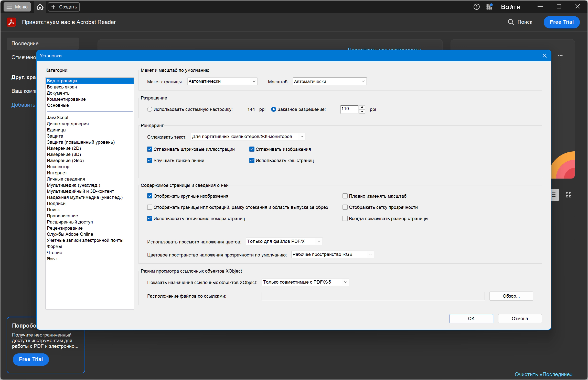
Task: Select Основные category
Action: [x=90, y=105]
